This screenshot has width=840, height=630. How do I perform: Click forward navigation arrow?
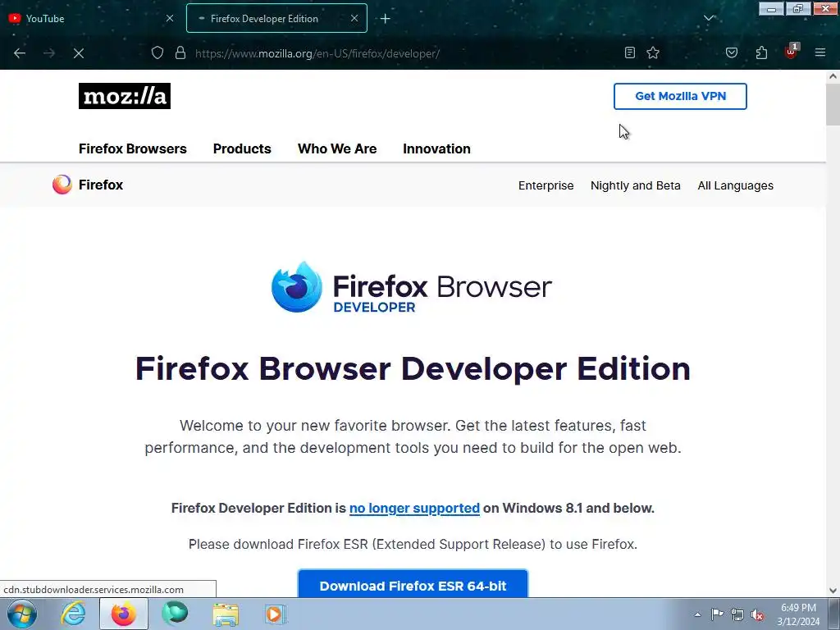(49, 53)
